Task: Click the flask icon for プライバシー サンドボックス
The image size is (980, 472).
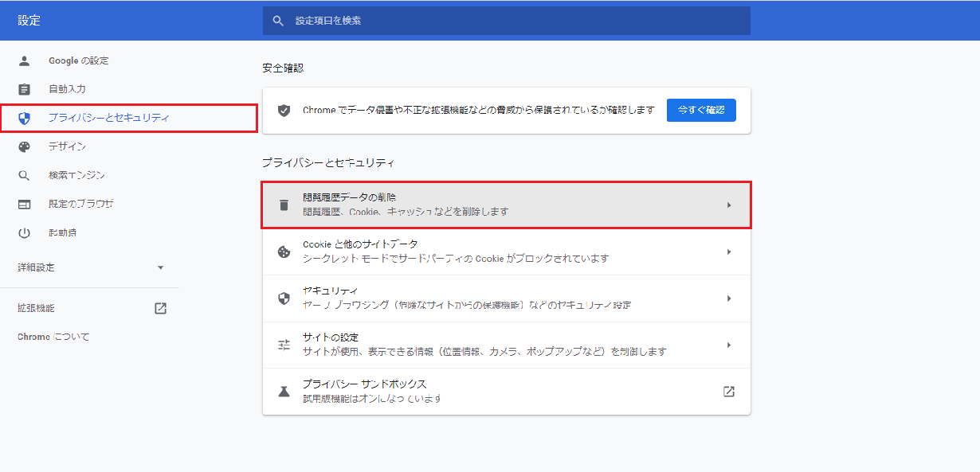Action: (284, 392)
